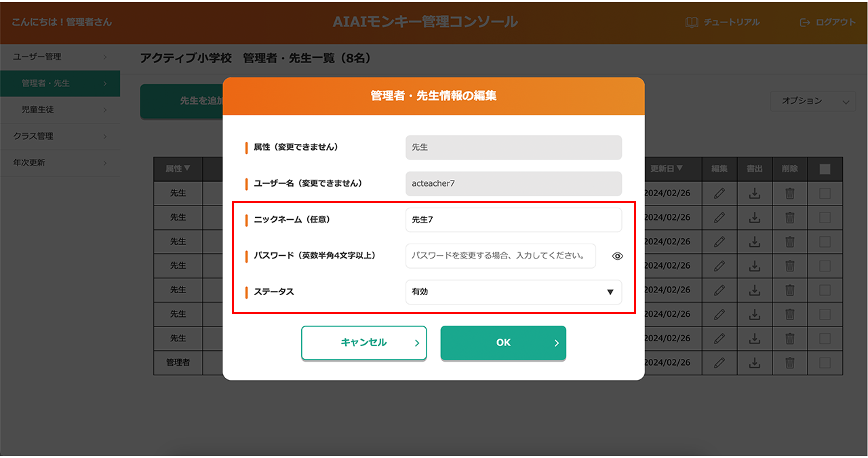Click the download icon in the 管理者 row
The height and width of the screenshot is (458, 868).
(x=754, y=363)
